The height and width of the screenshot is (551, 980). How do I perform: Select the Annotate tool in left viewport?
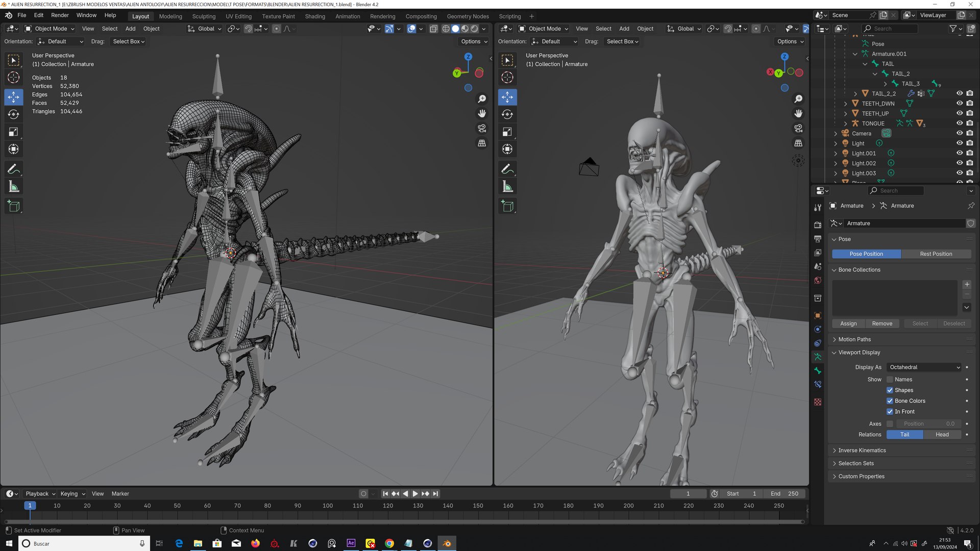click(14, 169)
